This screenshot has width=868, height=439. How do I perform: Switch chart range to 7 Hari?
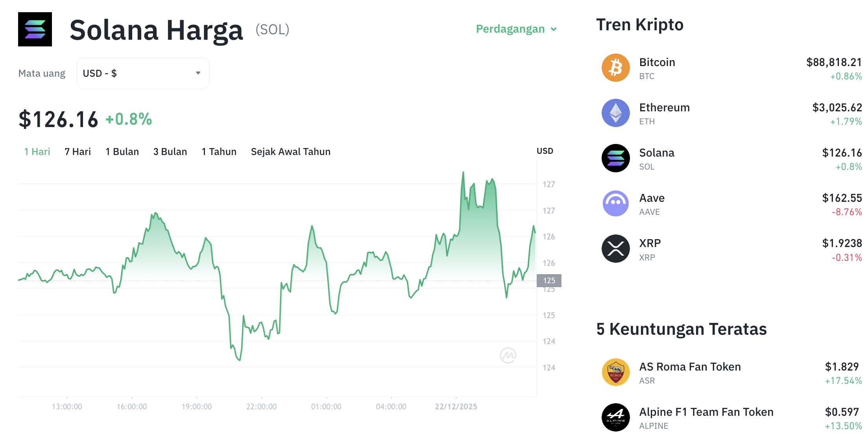78,151
